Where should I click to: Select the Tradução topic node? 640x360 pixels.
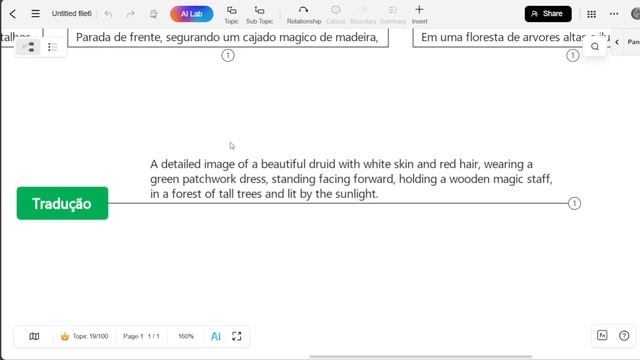[x=62, y=203]
